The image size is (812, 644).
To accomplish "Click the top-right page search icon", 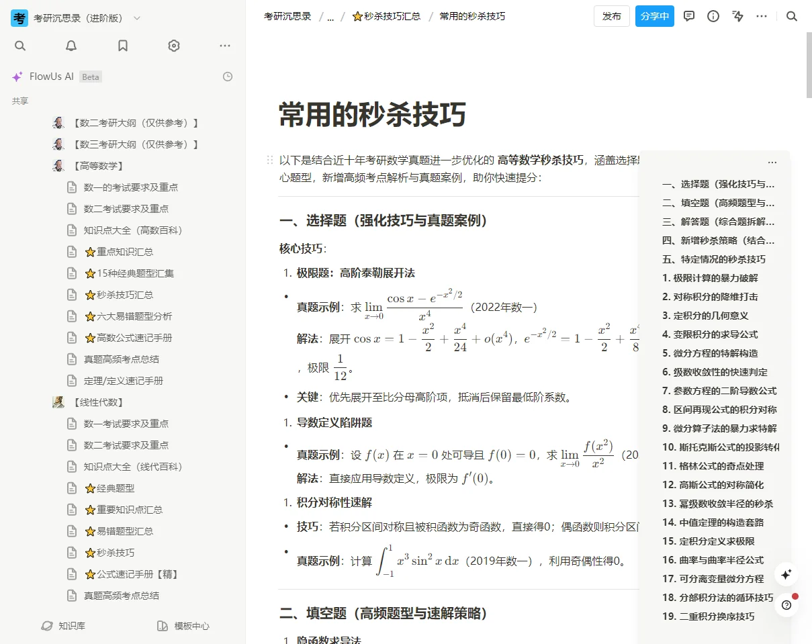I will click(792, 16).
